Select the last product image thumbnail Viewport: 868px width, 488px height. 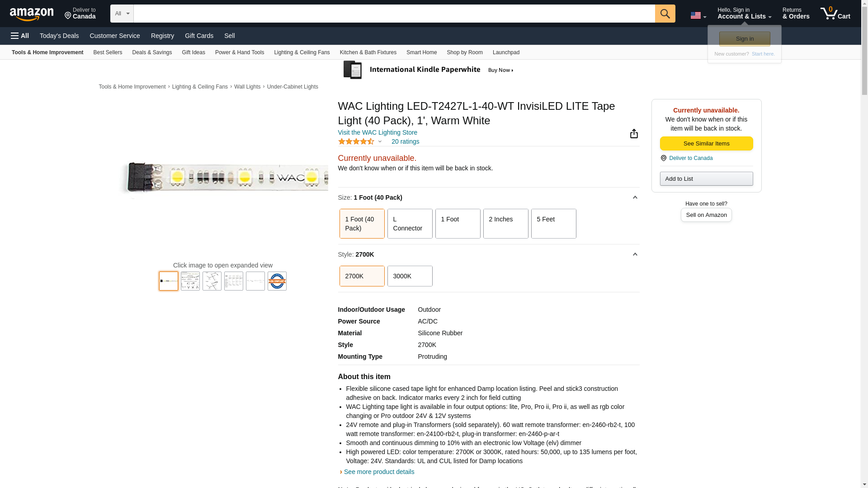(x=277, y=281)
